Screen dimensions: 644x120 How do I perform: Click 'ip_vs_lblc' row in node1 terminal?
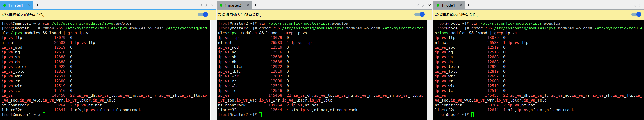[470, 71]
